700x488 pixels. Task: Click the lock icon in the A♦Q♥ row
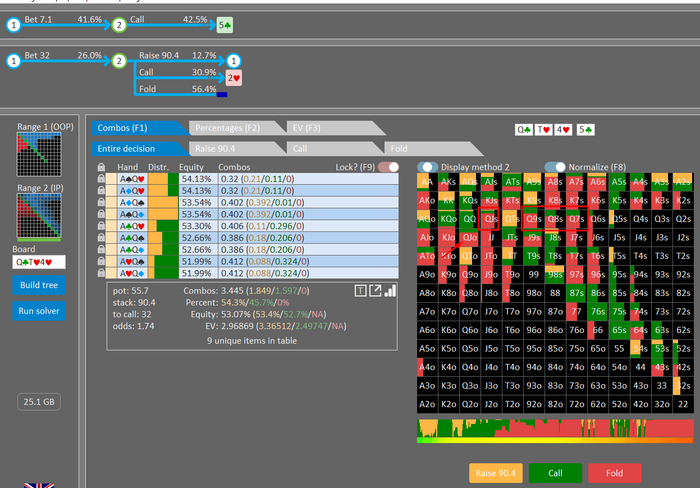point(101,191)
